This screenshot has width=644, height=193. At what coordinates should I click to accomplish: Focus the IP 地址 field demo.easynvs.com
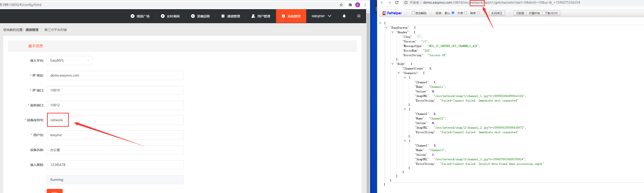tap(115, 75)
